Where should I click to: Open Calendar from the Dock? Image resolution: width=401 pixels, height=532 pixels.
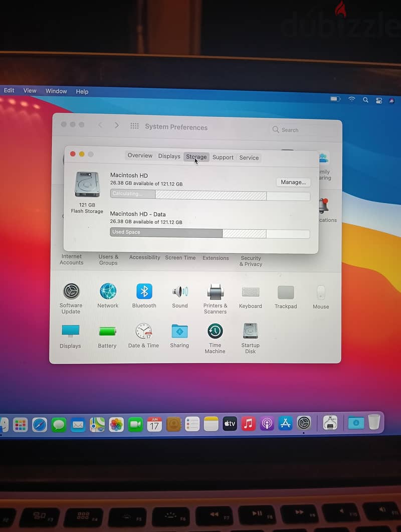point(154,424)
